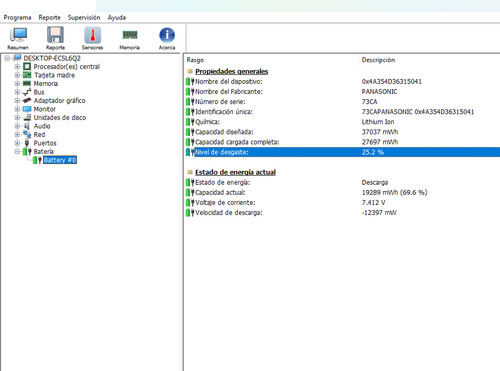Select the Identificación única row

tap(342, 112)
